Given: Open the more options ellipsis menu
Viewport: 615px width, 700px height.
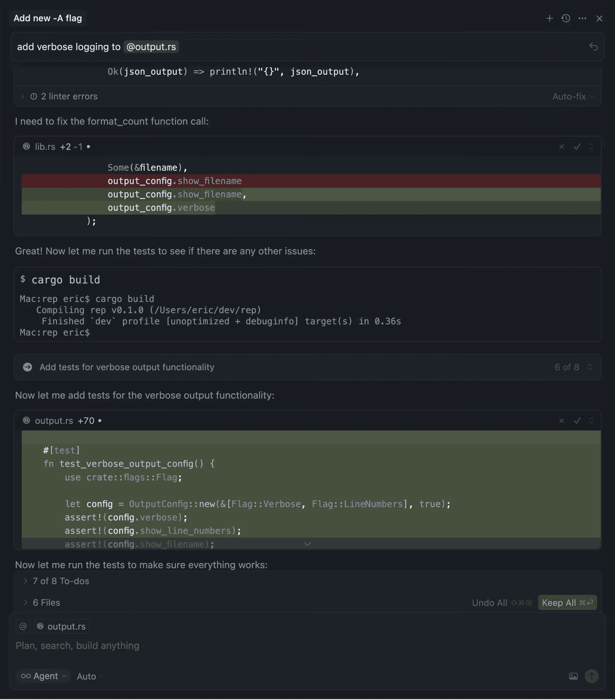Looking at the screenshot, I should point(582,19).
